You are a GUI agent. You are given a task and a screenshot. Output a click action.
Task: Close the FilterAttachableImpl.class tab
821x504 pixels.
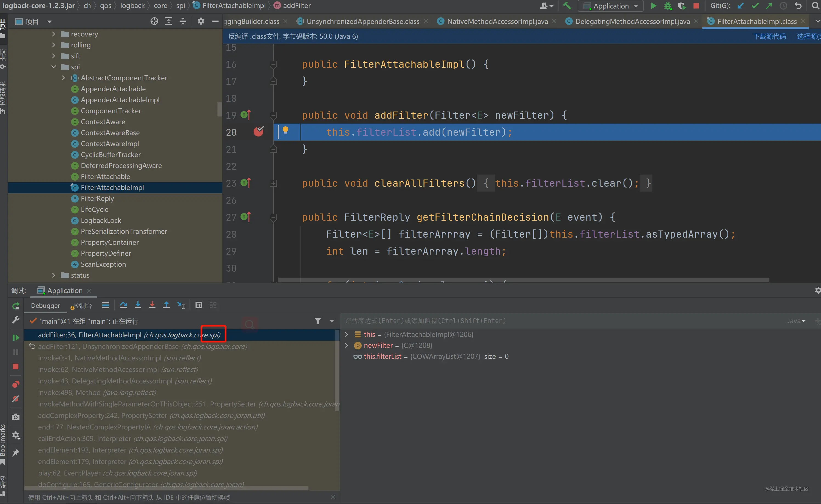(803, 21)
